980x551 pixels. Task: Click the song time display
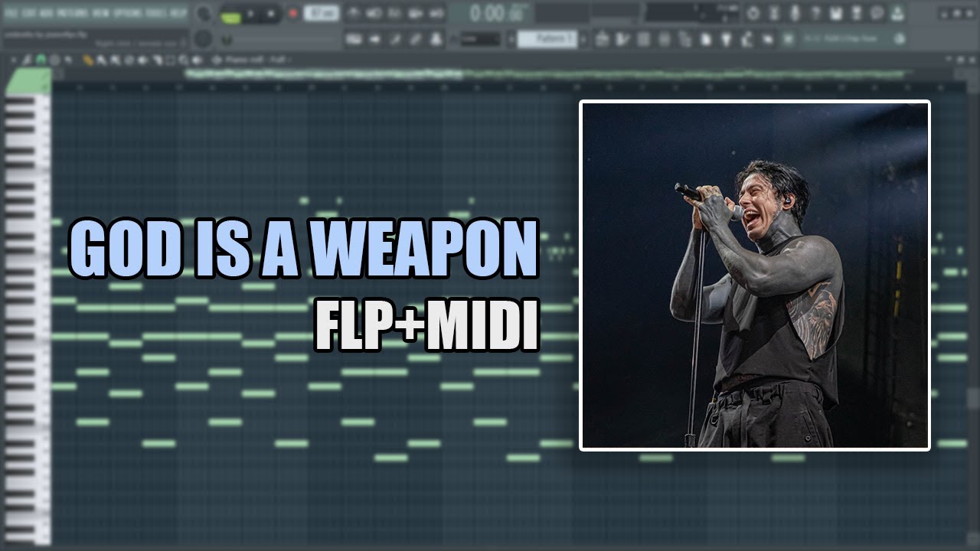click(498, 13)
